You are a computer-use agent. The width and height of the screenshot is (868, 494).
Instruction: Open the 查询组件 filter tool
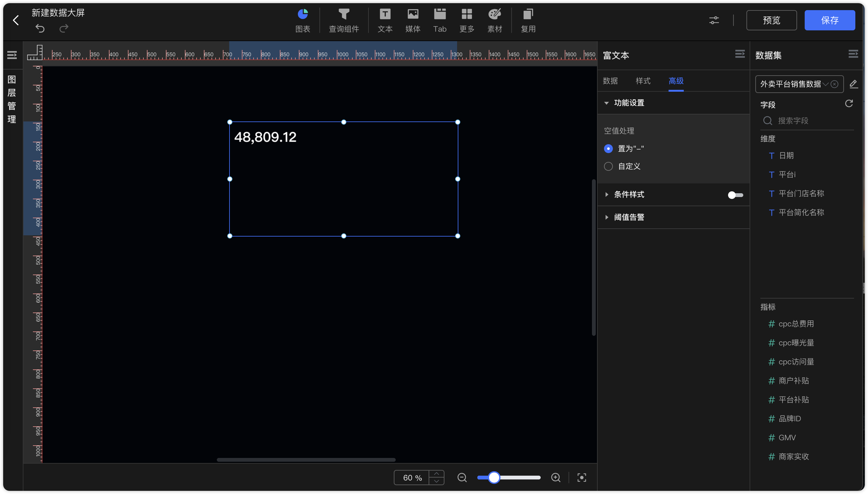pos(344,21)
